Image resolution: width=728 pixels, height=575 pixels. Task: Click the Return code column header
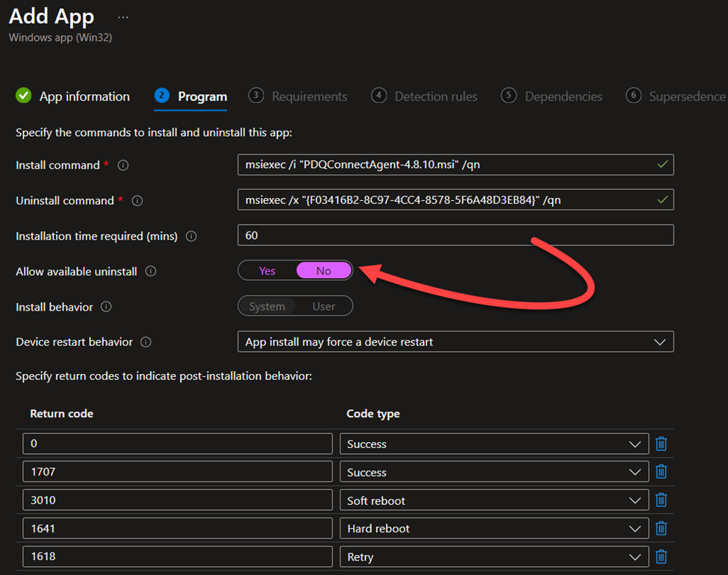(62, 414)
